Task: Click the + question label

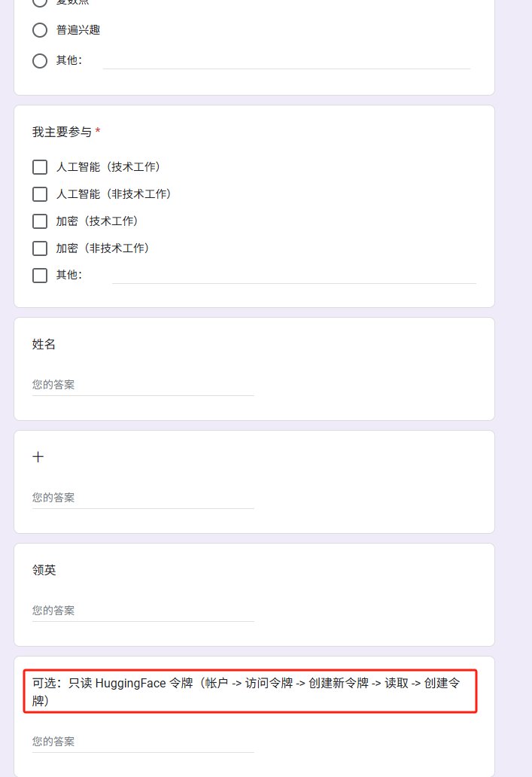Action: tap(38, 457)
